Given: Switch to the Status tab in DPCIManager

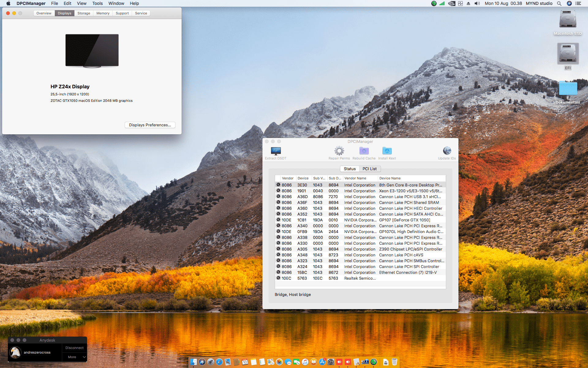Looking at the screenshot, I should point(350,169).
